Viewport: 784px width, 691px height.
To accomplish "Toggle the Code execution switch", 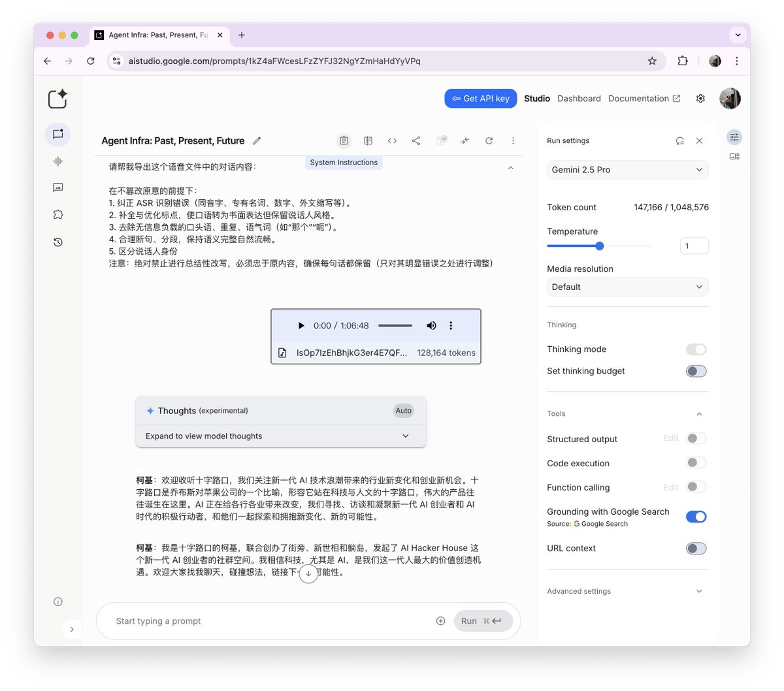I will pyautogui.click(x=696, y=462).
